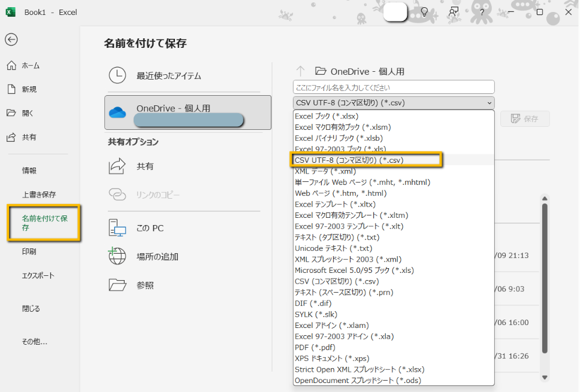Go up one folder level arrow

[300, 71]
